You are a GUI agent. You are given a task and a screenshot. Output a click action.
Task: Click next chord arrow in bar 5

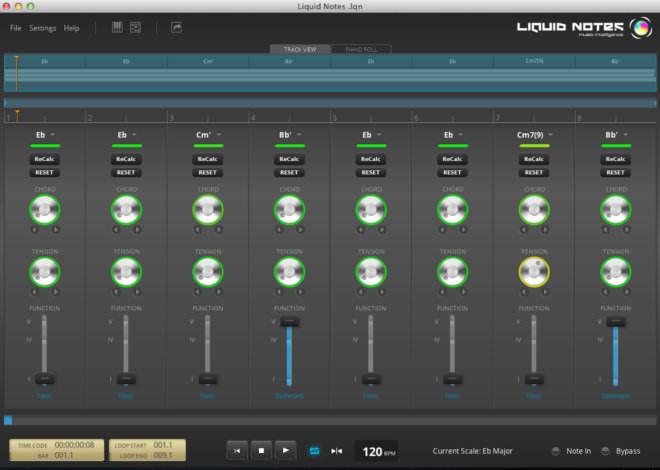[382, 229]
